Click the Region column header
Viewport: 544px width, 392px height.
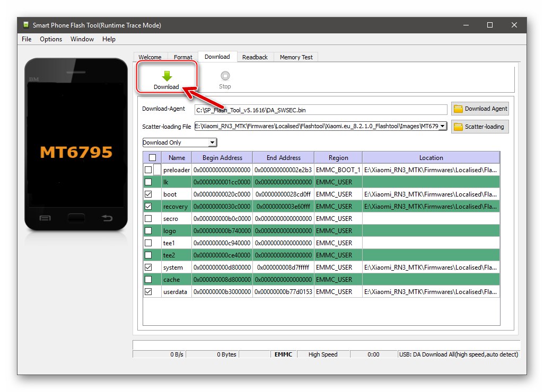tap(338, 158)
